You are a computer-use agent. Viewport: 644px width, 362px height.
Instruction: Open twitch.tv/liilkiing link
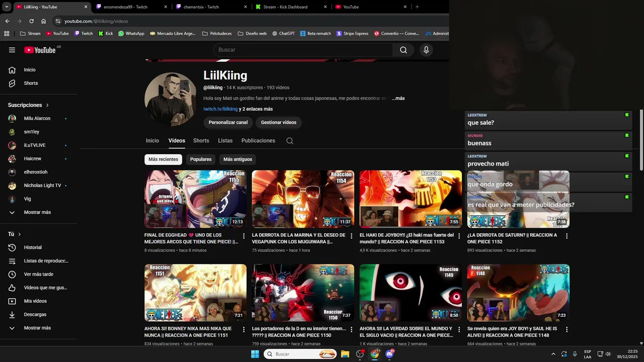click(x=220, y=109)
